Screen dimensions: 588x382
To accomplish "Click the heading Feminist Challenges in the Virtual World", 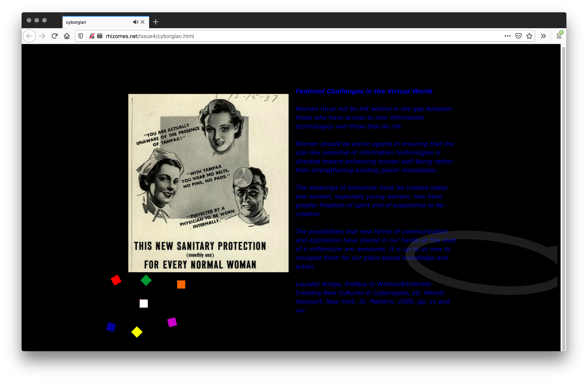I will click(364, 91).
